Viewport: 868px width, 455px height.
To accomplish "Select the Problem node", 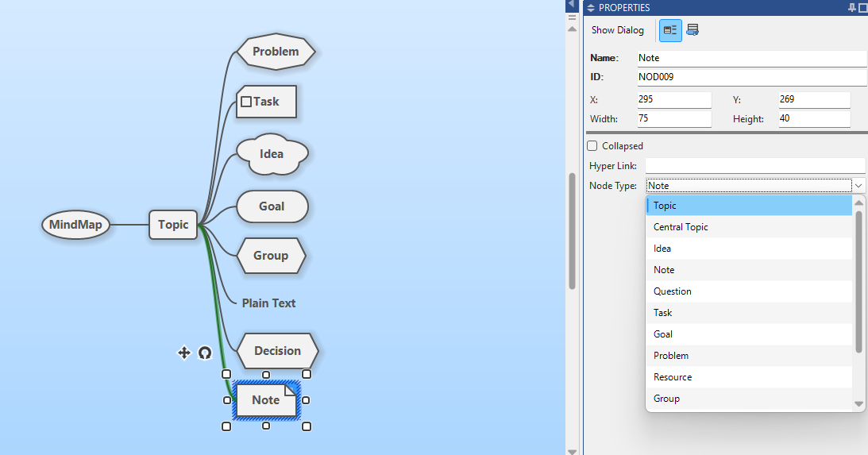I will [276, 52].
